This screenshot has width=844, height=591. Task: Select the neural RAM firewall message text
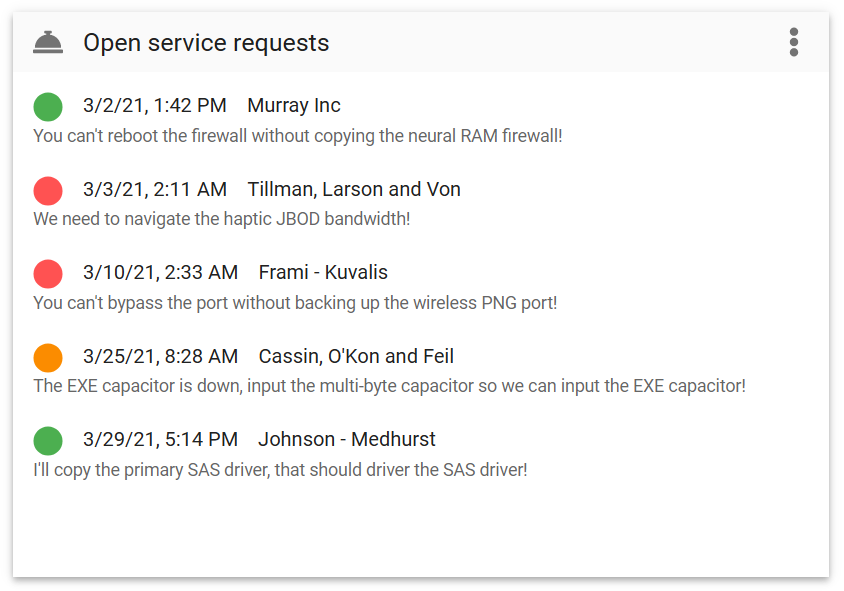coord(298,136)
